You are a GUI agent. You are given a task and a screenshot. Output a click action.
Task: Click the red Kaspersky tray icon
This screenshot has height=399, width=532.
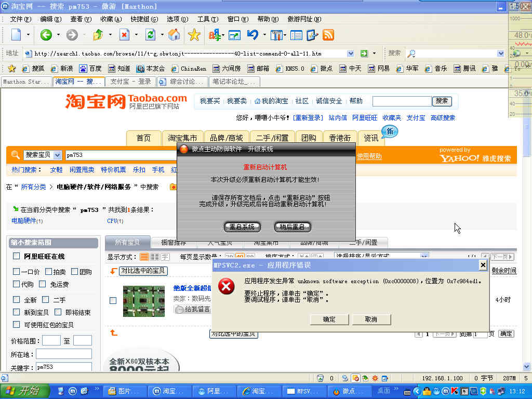(x=455, y=391)
